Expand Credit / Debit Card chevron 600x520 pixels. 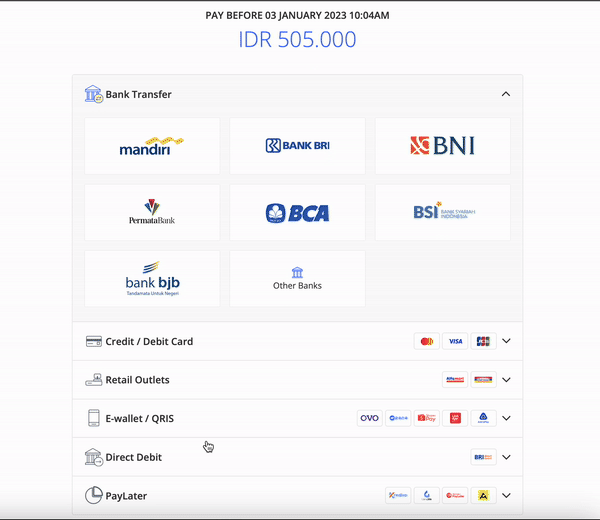[x=506, y=341]
